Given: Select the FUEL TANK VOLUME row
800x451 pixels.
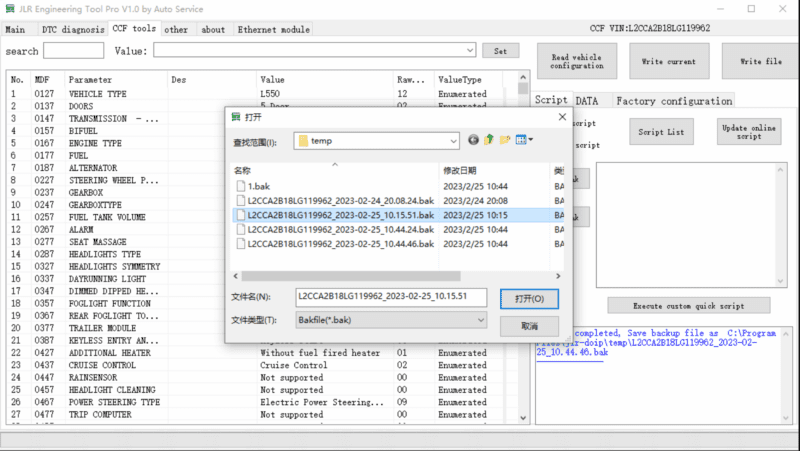Looking at the screenshot, I should click(116, 217).
